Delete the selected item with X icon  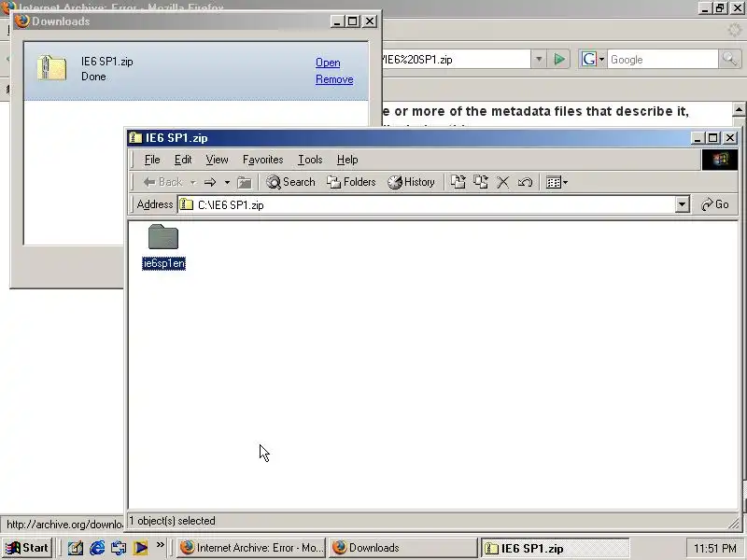pyautogui.click(x=502, y=182)
